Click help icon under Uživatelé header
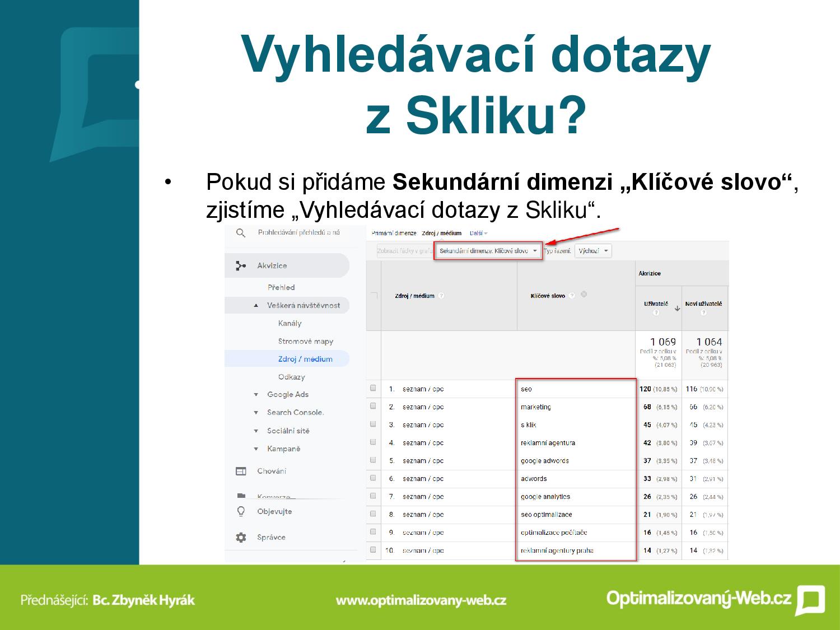840x630 pixels. tap(656, 312)
